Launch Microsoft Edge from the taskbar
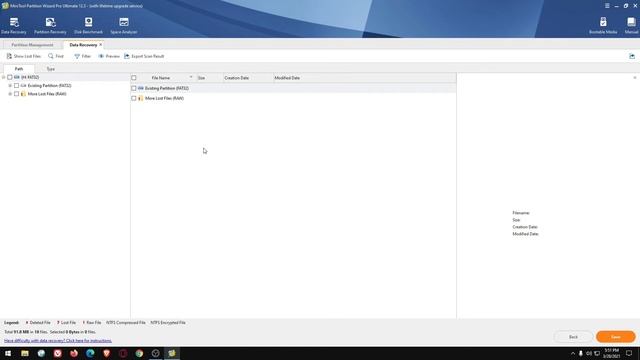The width and height of the screenshot is (640, 360). click(x=90, y=353)
